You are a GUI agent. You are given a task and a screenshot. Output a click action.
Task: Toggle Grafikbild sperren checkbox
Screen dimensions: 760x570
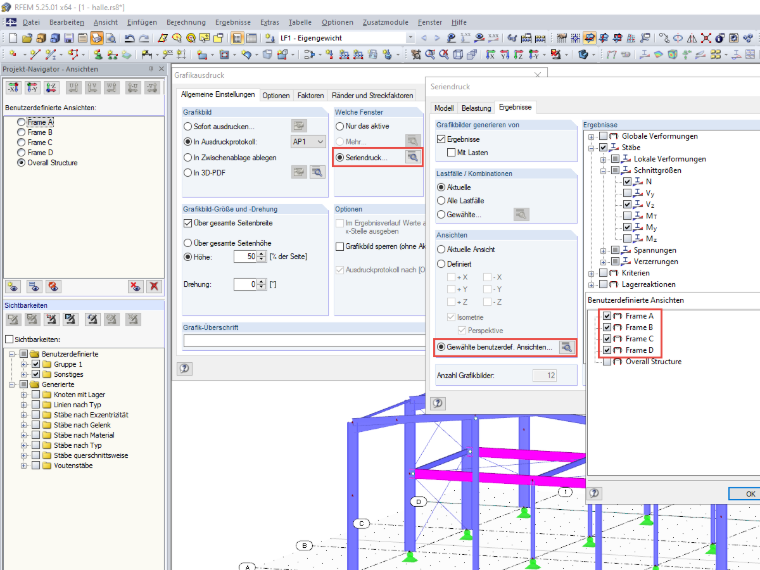(340, 246)
